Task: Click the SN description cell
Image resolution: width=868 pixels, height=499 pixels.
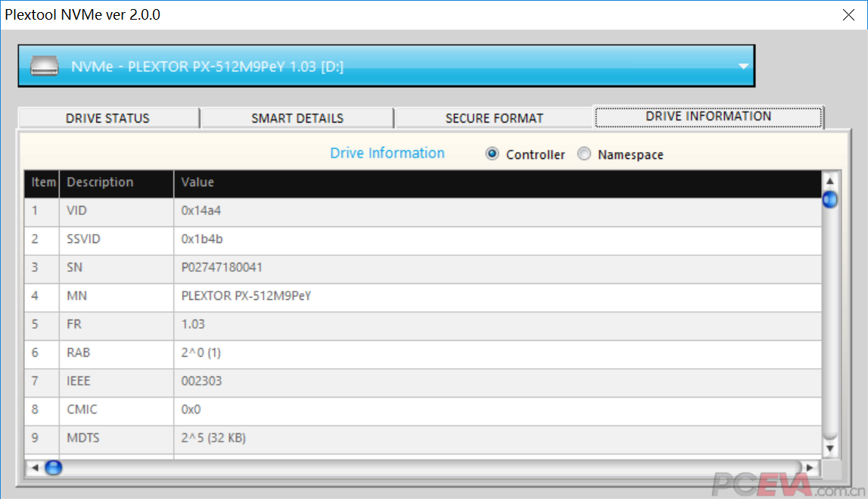Action: click(117, 267)
